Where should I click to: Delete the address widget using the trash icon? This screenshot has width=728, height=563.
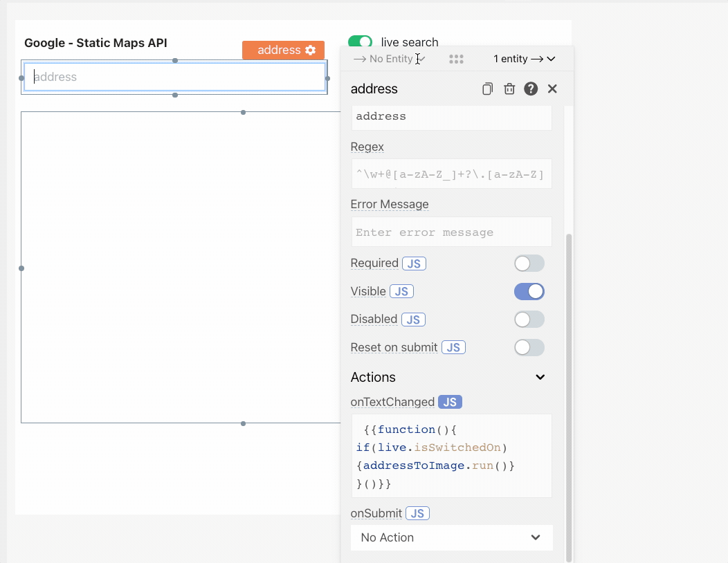[509, 89]
